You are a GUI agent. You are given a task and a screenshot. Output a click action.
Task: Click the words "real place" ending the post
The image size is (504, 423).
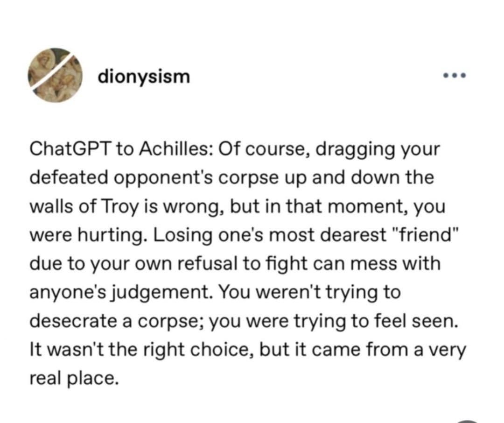coord(72,378)
